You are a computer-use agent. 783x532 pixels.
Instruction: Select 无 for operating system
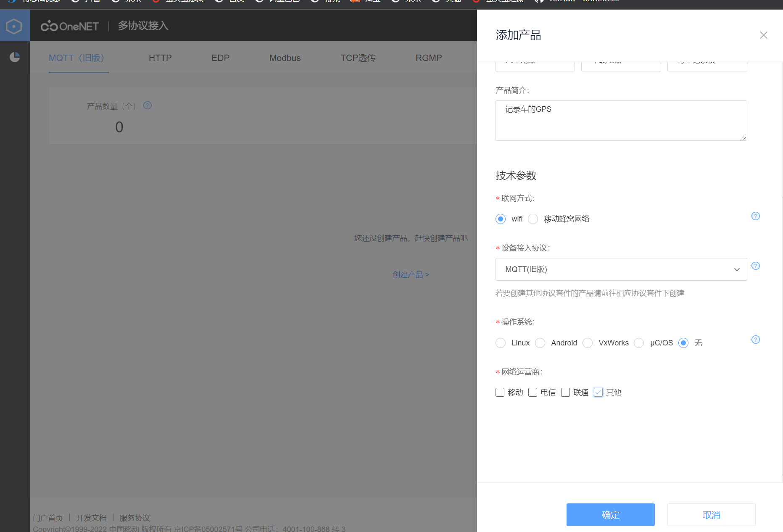[x=683, y=343]
